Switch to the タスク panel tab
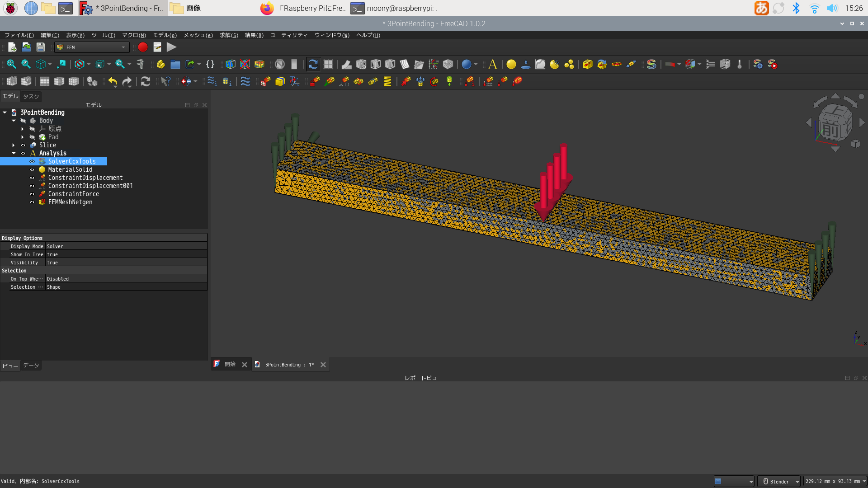Screen dimensions: 868x488 (31, 96)
